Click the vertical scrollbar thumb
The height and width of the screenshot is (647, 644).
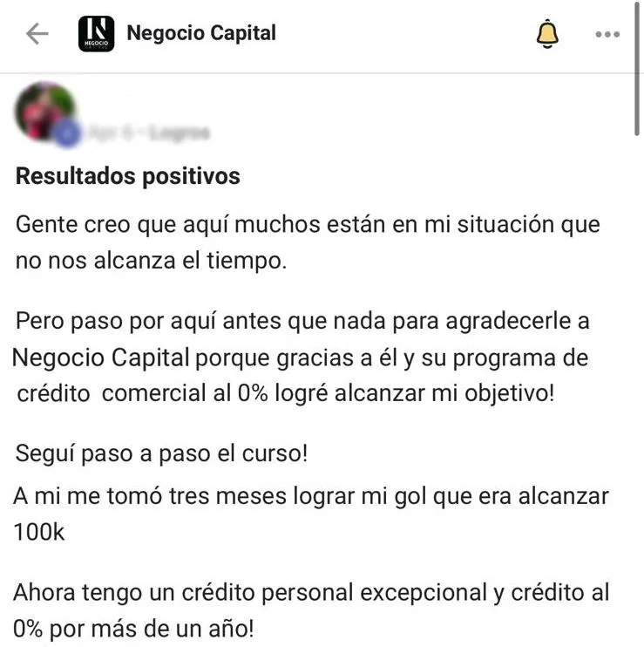point(636,68)
